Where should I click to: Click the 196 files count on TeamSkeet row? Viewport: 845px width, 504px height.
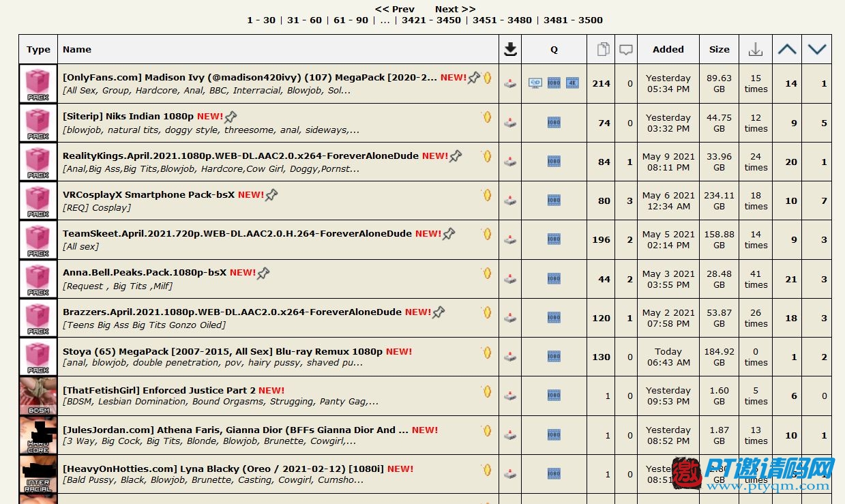tap(601, 240)
